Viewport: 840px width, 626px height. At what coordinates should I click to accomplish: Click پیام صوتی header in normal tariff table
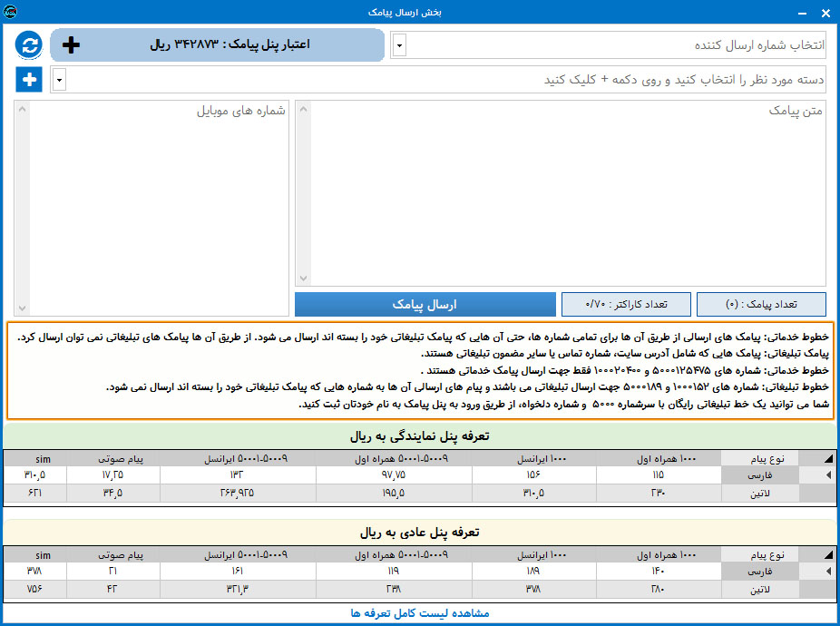[x=113, y=554]
